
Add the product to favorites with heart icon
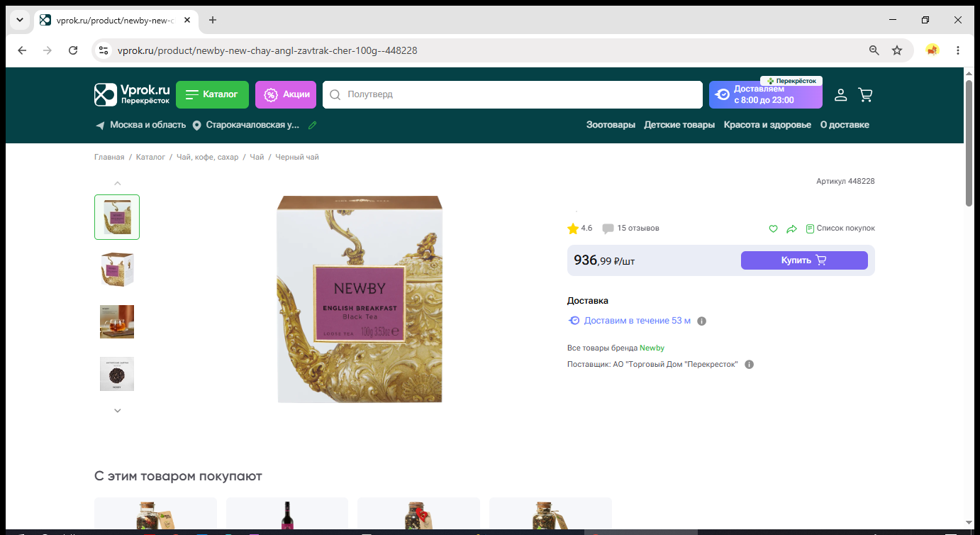tap(774, 228)
